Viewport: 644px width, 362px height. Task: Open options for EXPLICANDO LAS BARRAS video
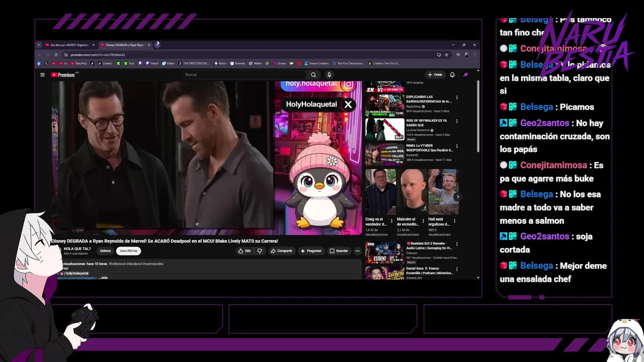coord(457,98)
